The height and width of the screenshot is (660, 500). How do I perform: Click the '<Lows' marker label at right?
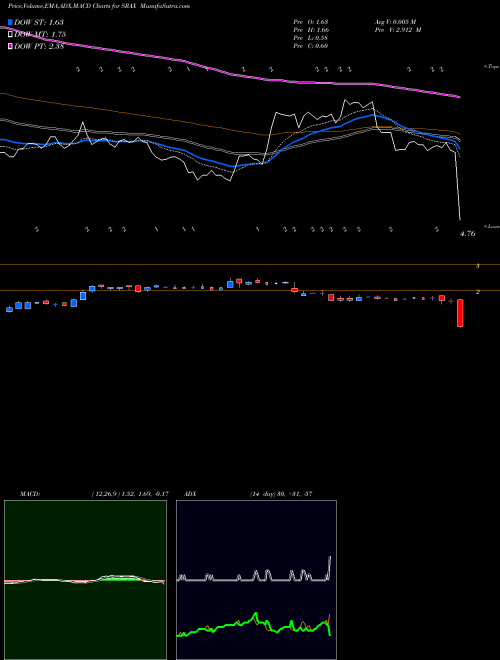pyautogui.click(x=492, y=226)
